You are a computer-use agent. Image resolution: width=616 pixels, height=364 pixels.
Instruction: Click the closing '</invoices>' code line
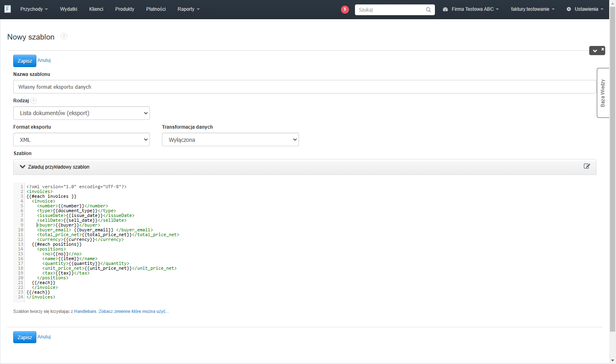pos(41,297)
